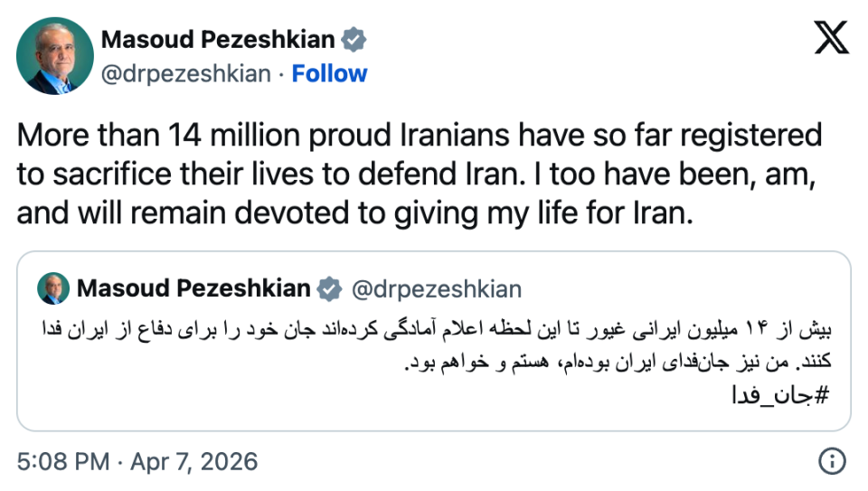The image size is (868, 491).
Task: Click the X logo in the corner
Action: point(832,41)
